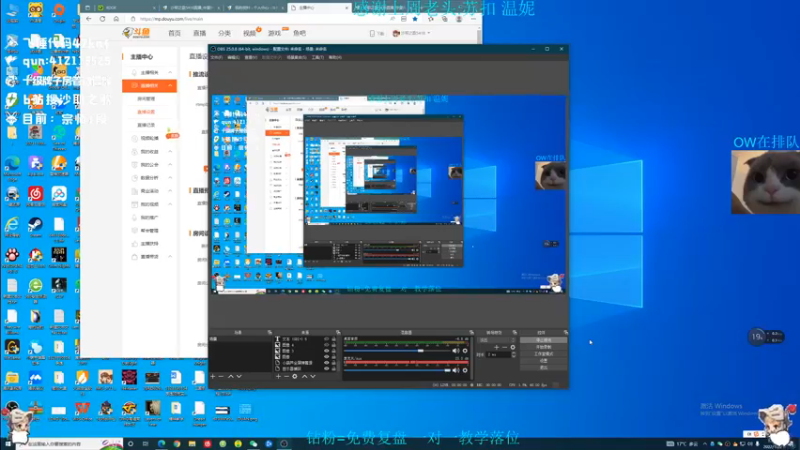Toggle visibility of the fifth source in OBS list

point(327,363)
